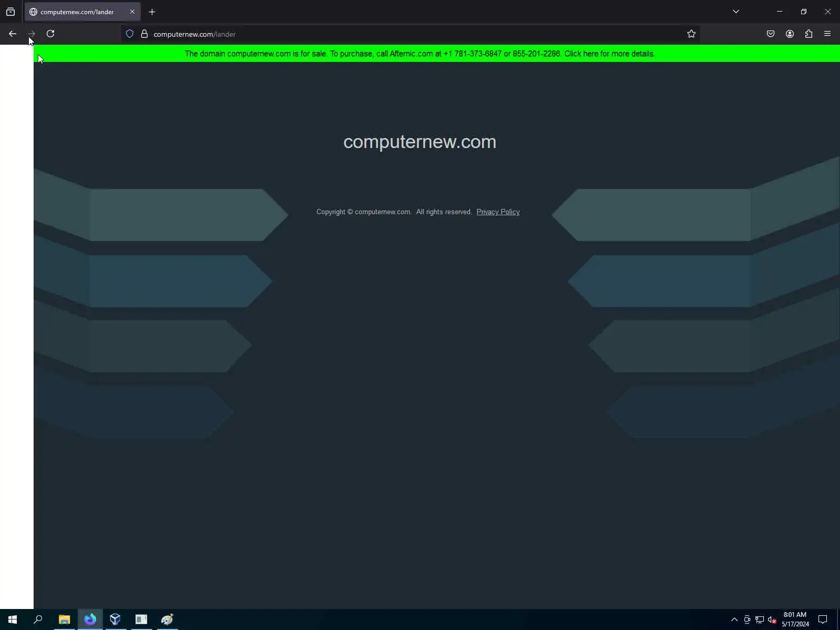Open Windows taskbar search

click(x=38, y=619)
